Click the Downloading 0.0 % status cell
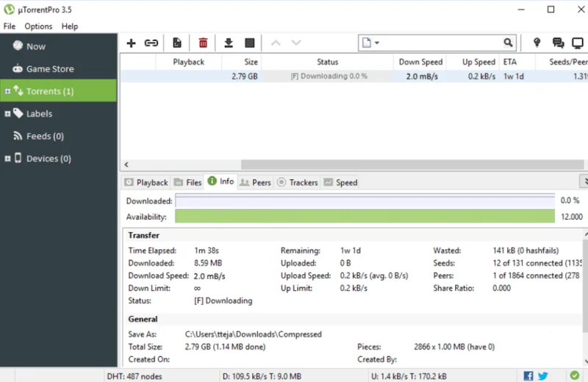The height and width of the screenshot is (382, 588). point(329,76)
